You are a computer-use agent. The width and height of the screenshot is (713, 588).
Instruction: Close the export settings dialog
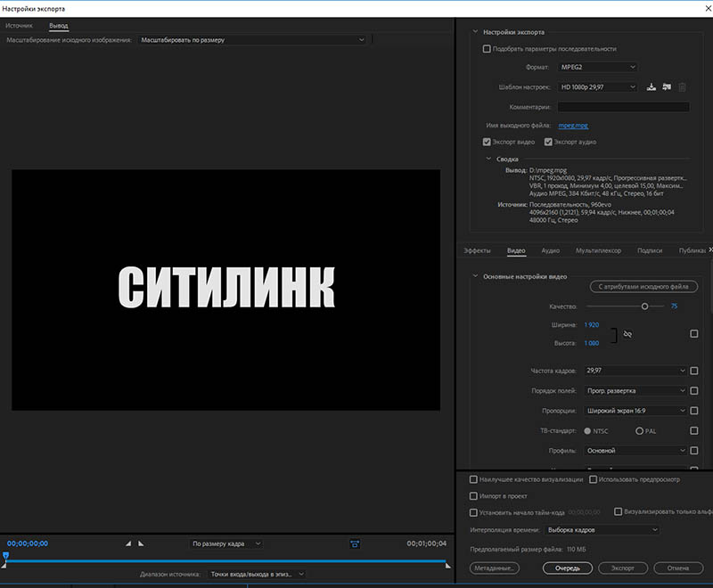coord(709,9)
